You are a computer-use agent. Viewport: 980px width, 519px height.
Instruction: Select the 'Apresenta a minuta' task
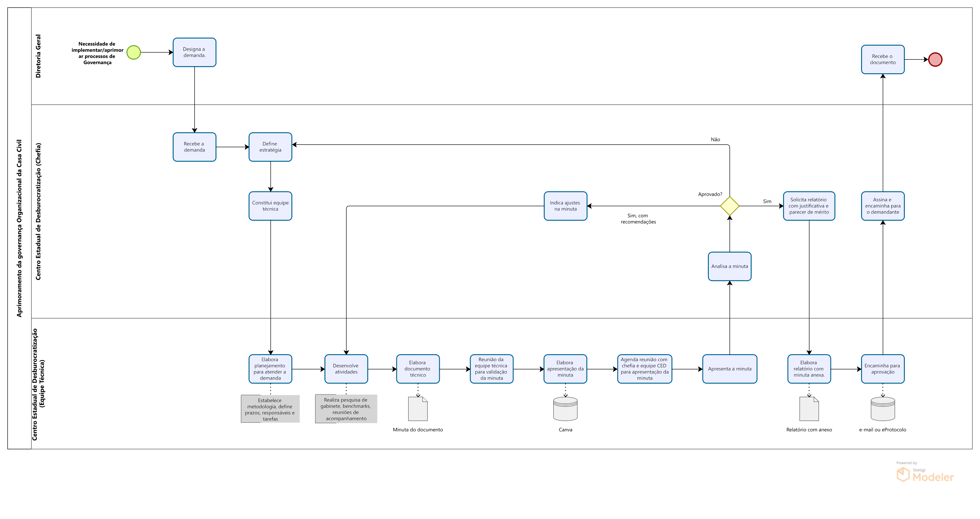point(729,369)
